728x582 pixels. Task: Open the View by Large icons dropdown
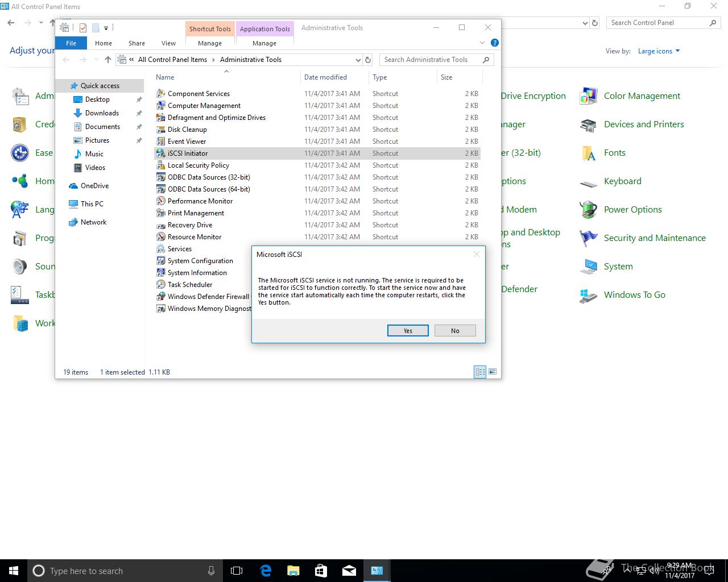point(659,51)
